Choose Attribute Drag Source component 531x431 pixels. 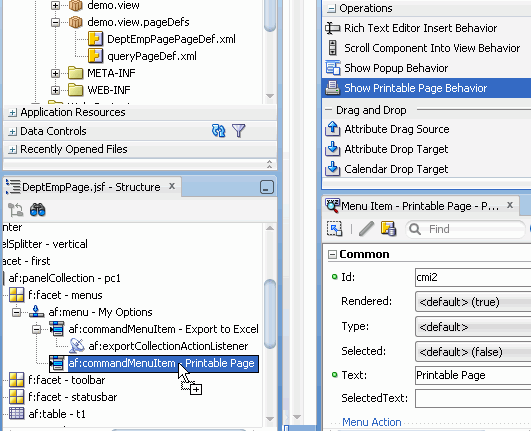pos(396,129)
